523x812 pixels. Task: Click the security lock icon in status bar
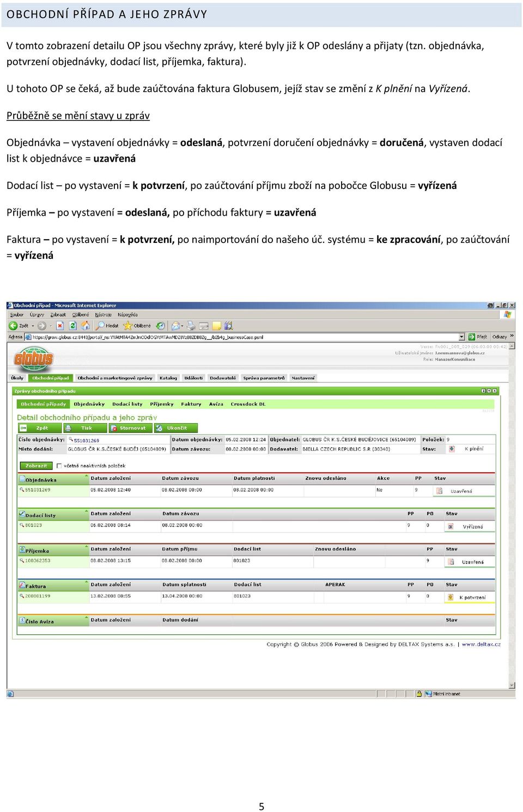point(419,694)
